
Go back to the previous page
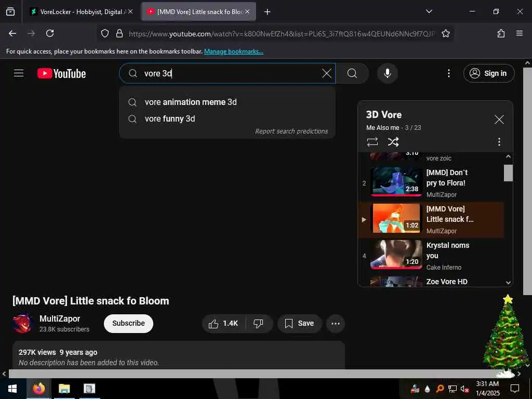[12, 33]
